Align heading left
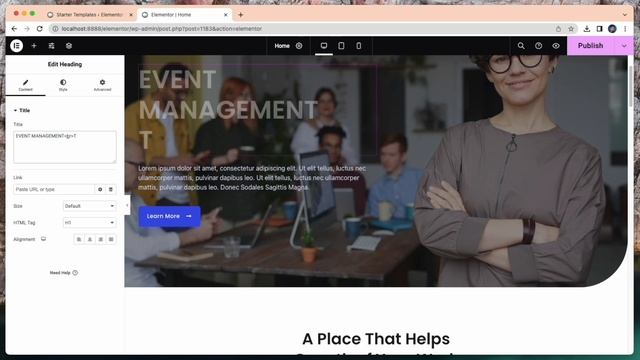The height and width of the screenshot is (360, 640). pos(79,239)
